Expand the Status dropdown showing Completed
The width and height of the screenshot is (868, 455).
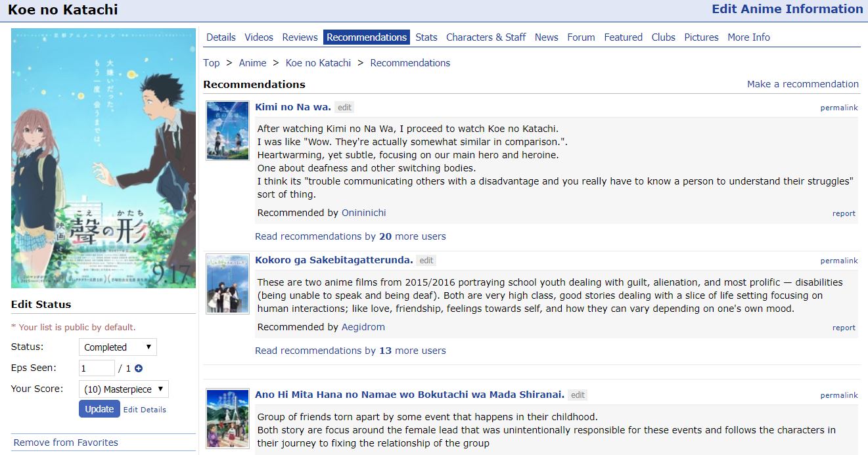(118, 347)
